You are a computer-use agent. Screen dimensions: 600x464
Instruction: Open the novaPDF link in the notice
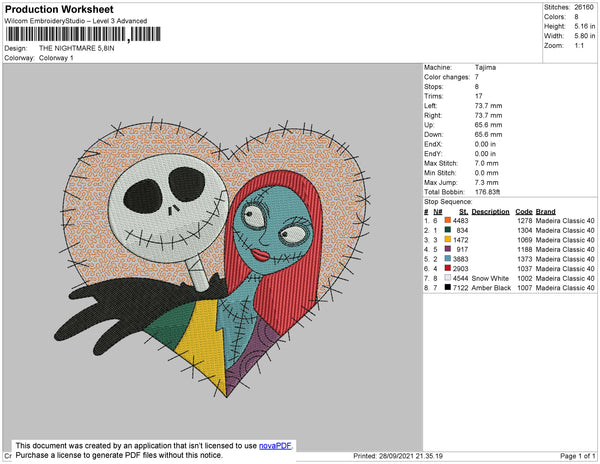[275, 446]
